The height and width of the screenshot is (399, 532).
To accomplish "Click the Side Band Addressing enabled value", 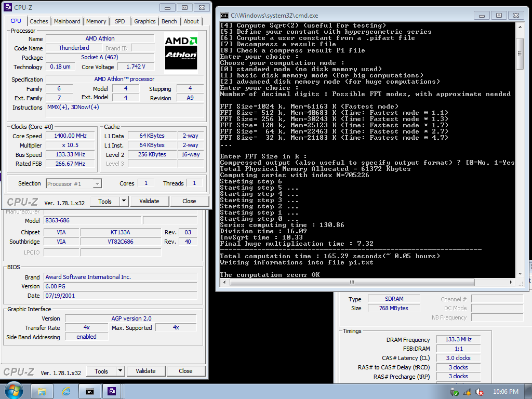I will tap(87, 337).
